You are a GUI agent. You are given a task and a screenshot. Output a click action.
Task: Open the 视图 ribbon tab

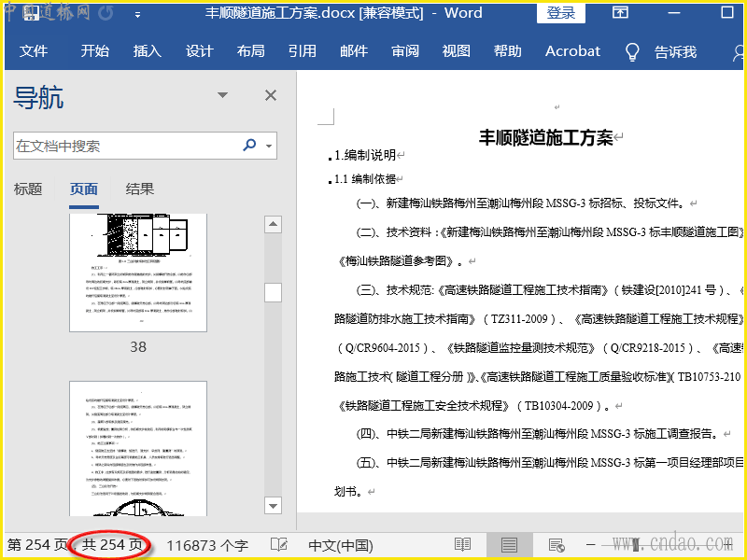click(456, 51)
